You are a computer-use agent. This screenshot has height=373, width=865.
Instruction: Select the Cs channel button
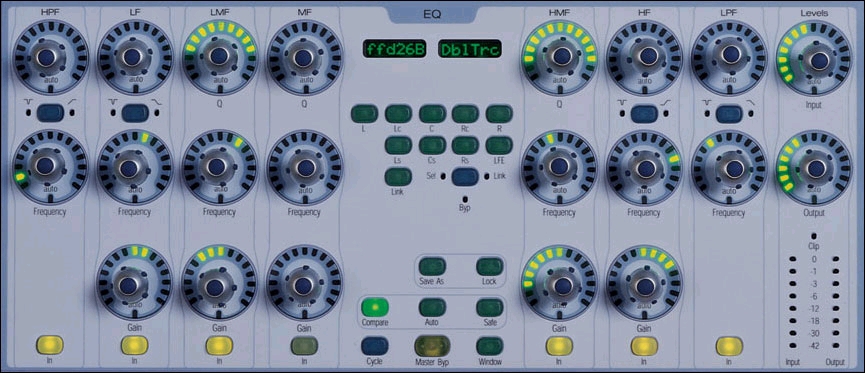432,145
